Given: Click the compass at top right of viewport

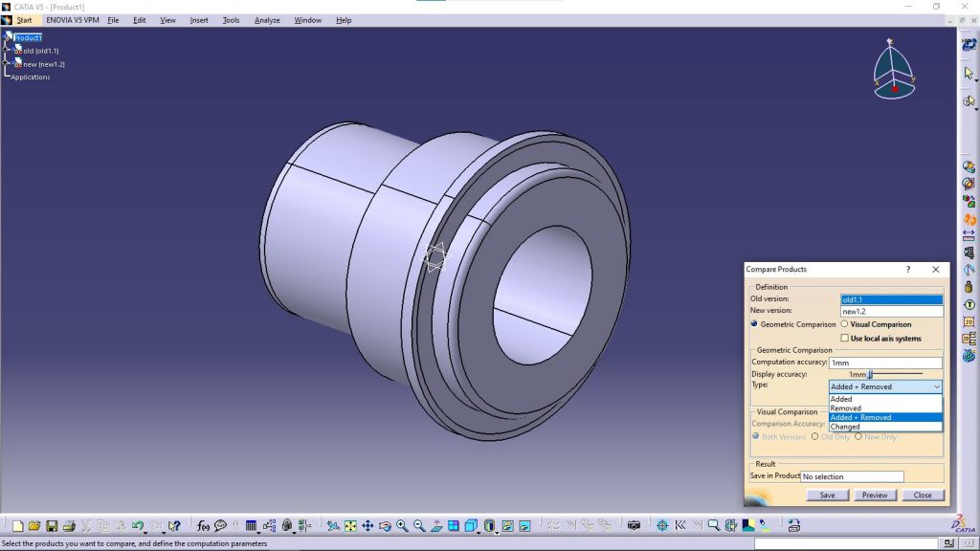Looking at the screenshot, I should click(x=895, y=69).
